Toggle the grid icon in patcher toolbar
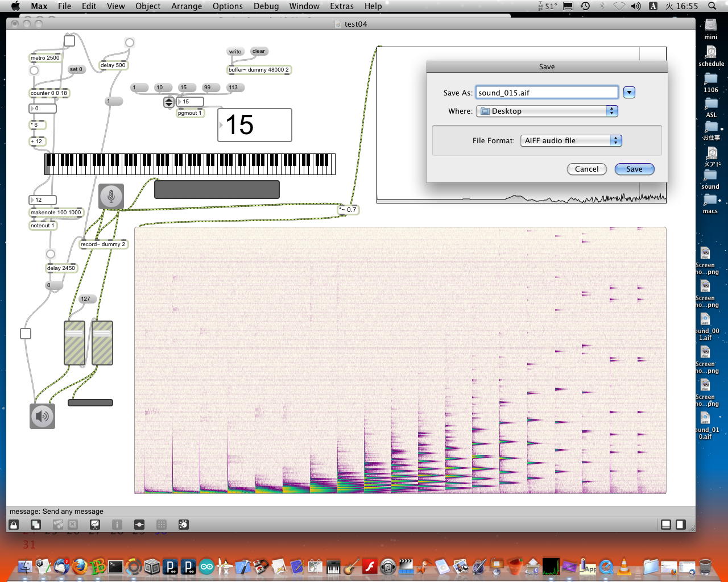 click(162, 525)
